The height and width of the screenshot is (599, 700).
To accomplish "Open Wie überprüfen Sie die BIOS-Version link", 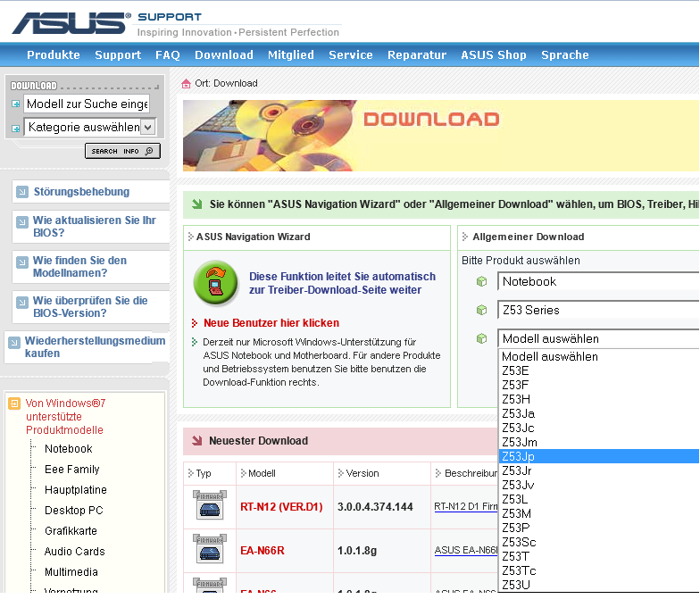I will point(89,307).
